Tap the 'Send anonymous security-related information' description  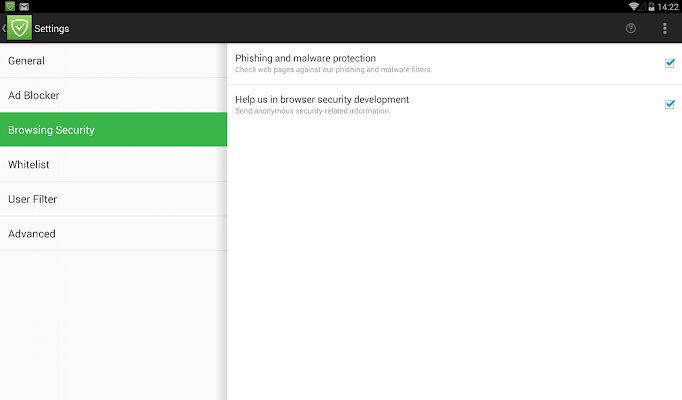pyautogui.click(x=312, y=111)
